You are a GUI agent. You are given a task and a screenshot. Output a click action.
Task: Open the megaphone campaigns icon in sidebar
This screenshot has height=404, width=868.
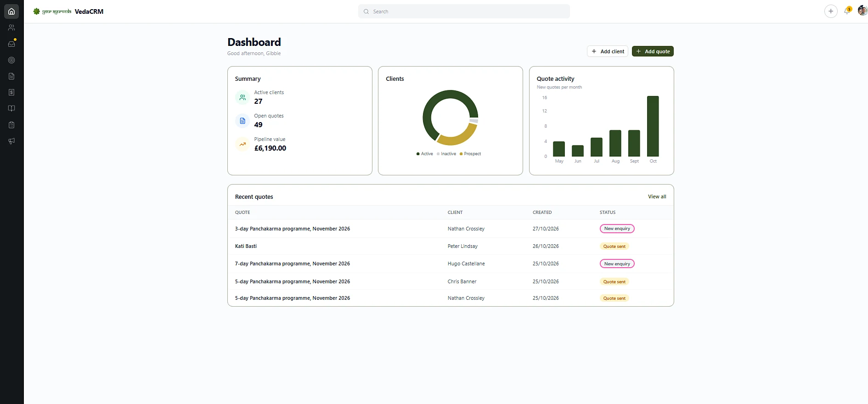[11, 141]
